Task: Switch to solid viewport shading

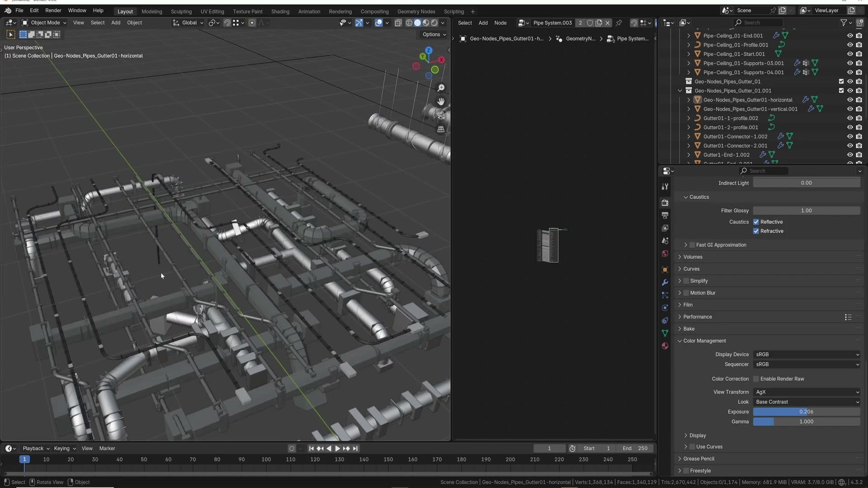Action: (x=418, y=23)
